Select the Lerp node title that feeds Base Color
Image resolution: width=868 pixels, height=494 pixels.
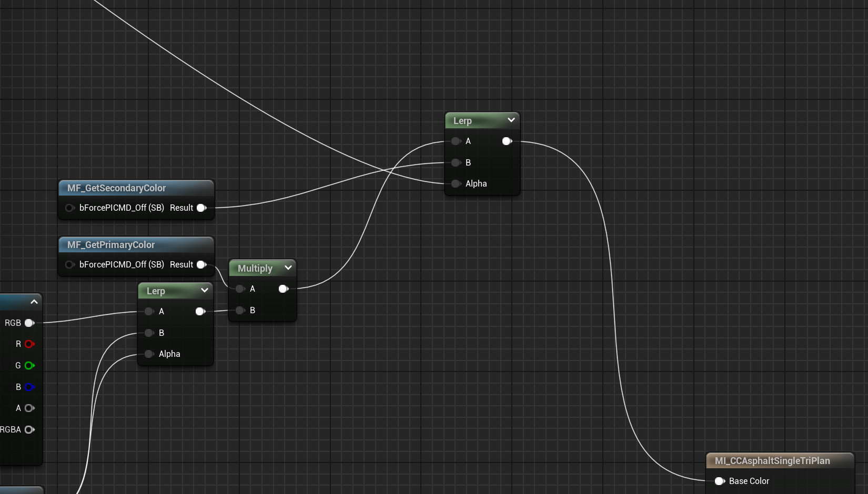pyautogui.click(x=462, y=121)
